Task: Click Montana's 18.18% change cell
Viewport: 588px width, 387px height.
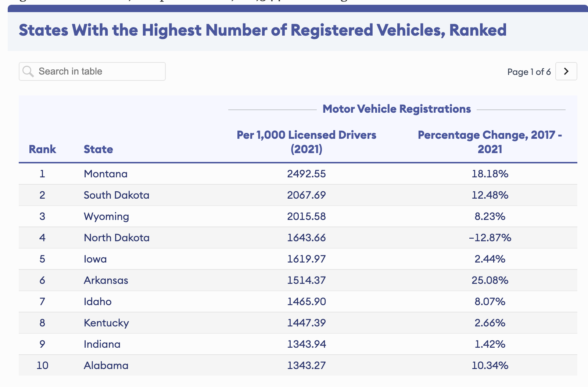Action: [490, 174]
